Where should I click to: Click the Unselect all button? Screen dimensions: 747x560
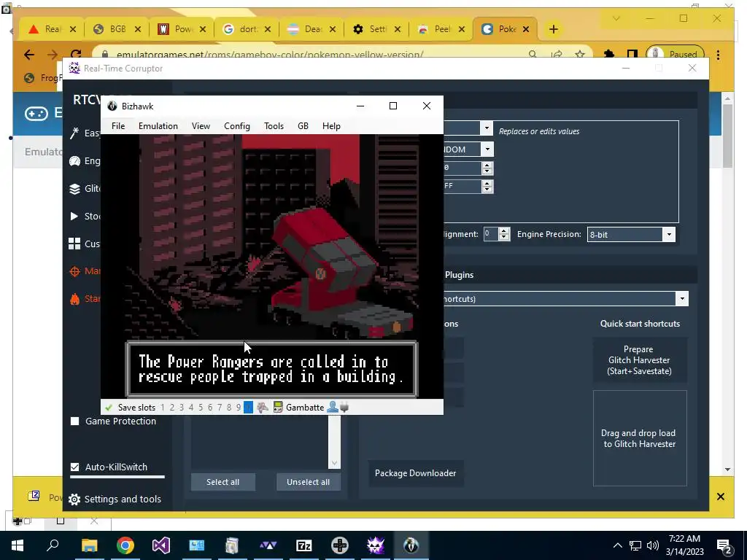pos(309,482)
